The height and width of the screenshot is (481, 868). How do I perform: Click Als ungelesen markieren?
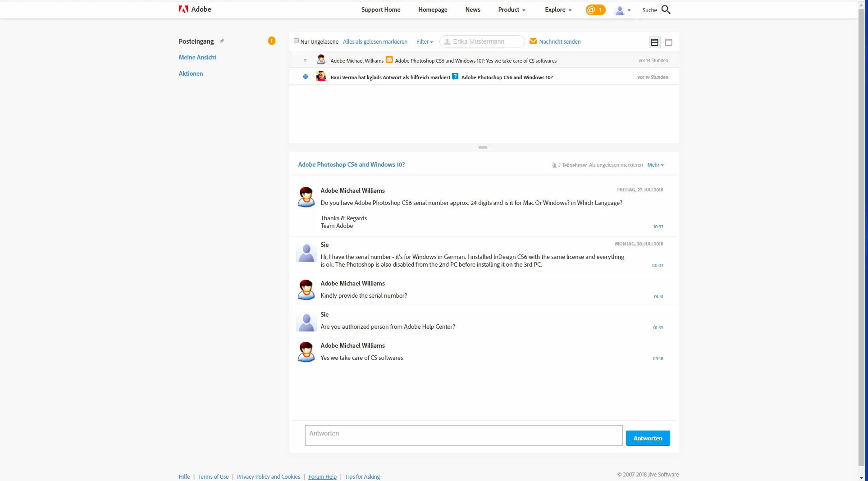(x=616, y=165)
